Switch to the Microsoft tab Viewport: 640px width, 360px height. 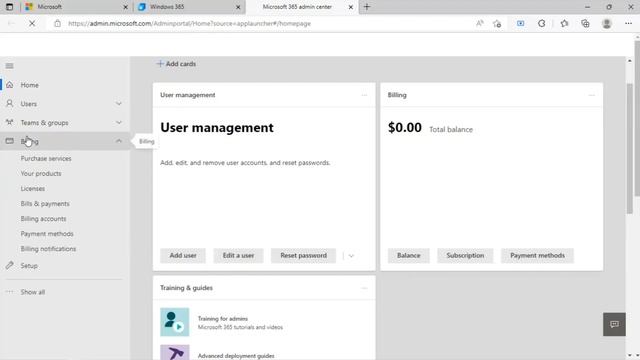pyautogui.click(x=76, y=7)
